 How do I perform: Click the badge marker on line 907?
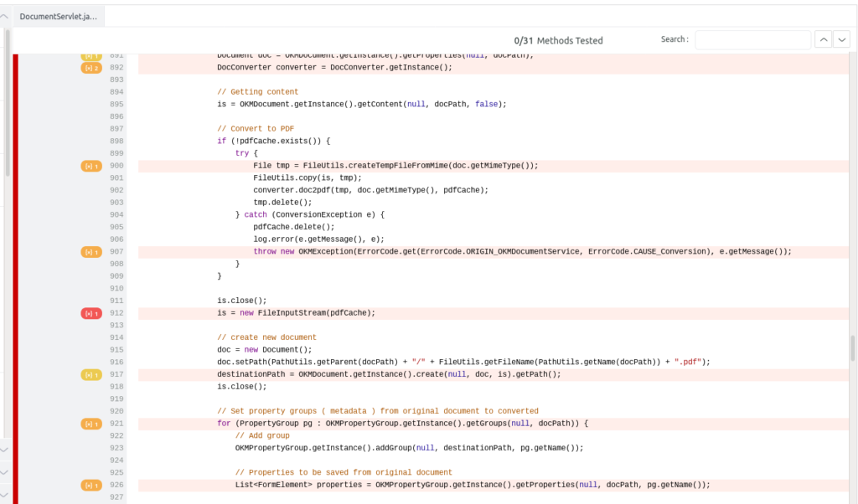click(91, 251)
